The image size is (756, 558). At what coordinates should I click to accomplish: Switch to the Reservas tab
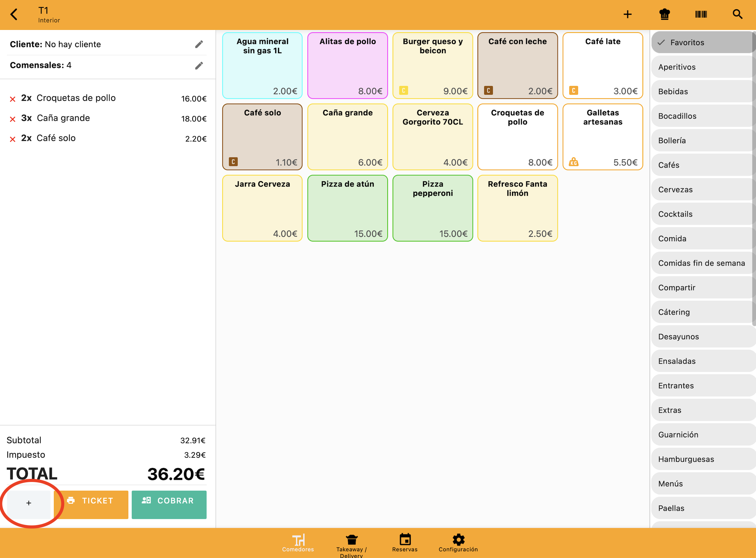pyautogui.click(x=405, y=542)
